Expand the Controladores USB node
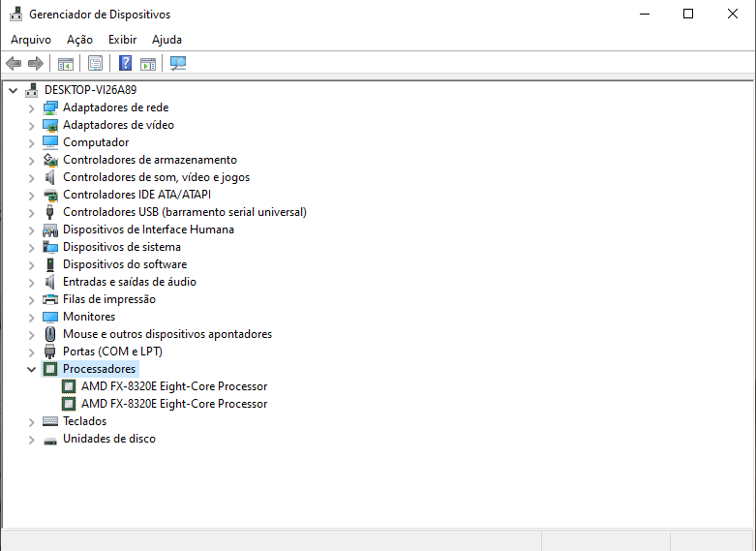756x551 pixels. pos(31,212)
